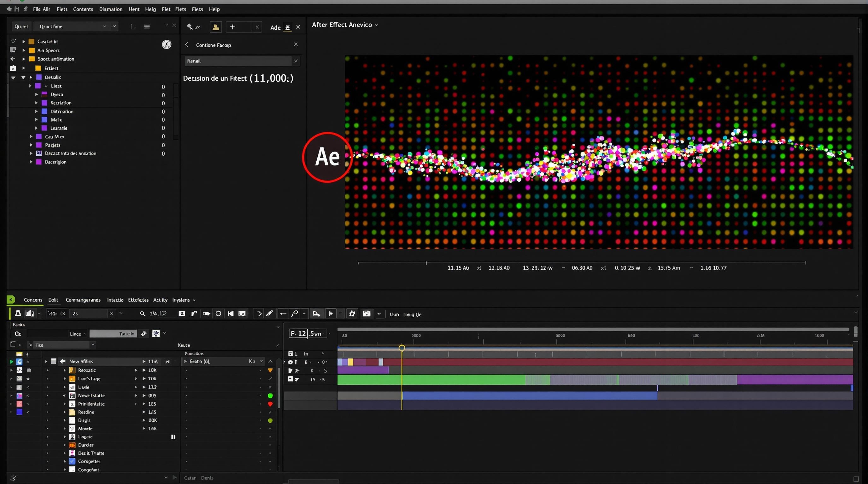Click the timecode display F.12.5vn
The image size is (868, 484).
[x=308, y=333]
